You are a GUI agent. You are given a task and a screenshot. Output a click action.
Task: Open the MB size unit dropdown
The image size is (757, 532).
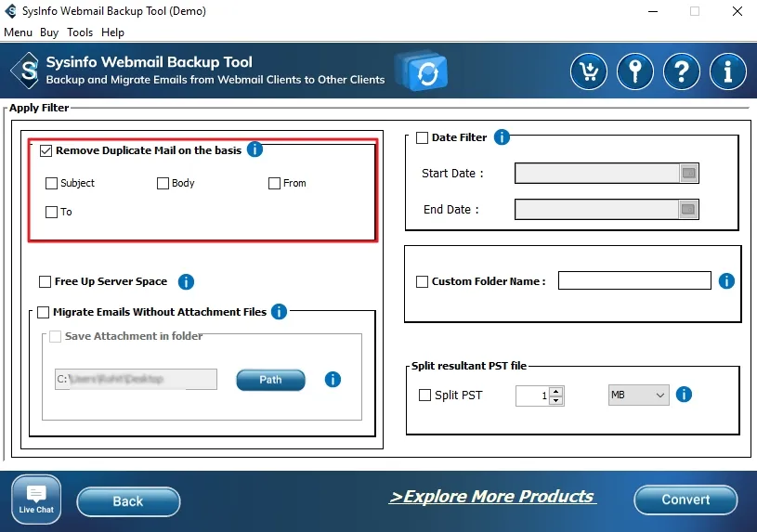click(639, 395)
